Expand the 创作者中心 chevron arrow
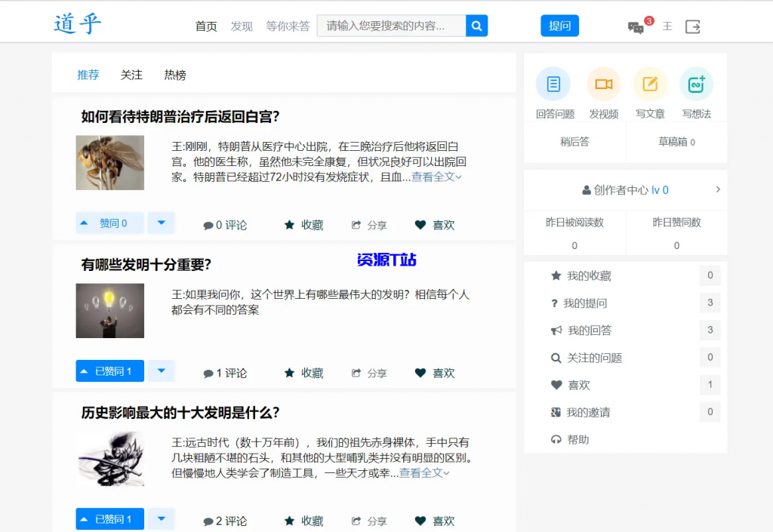 click(x=718, y=189)
